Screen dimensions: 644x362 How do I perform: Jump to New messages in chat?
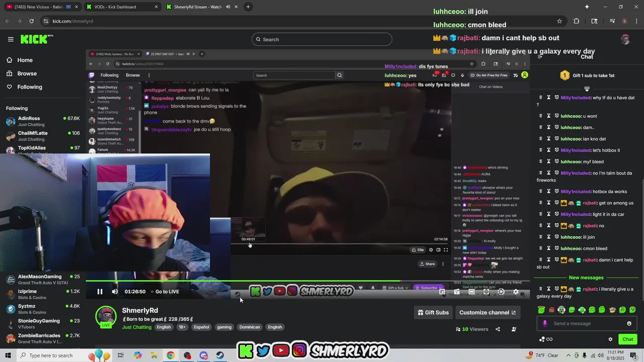point(586,278)
